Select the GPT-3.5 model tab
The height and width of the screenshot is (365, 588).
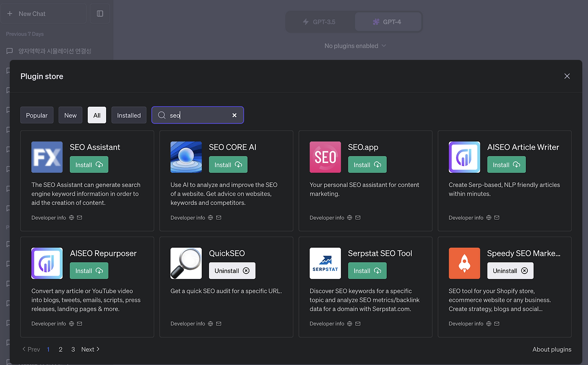(x=320, y=22)
